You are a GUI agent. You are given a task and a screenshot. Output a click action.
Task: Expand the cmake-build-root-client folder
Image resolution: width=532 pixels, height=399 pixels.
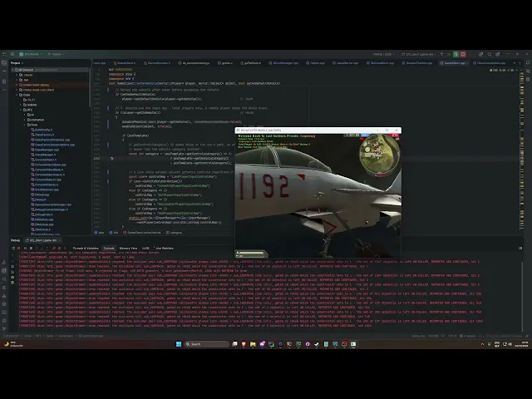pos(17,90)
